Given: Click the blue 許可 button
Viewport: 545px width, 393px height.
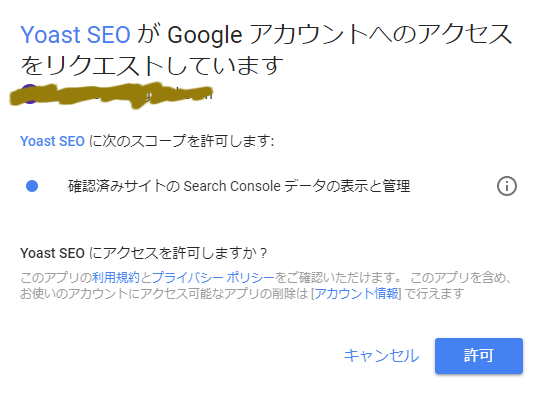Looking at the screenshot, I should [x=479, y=356].
